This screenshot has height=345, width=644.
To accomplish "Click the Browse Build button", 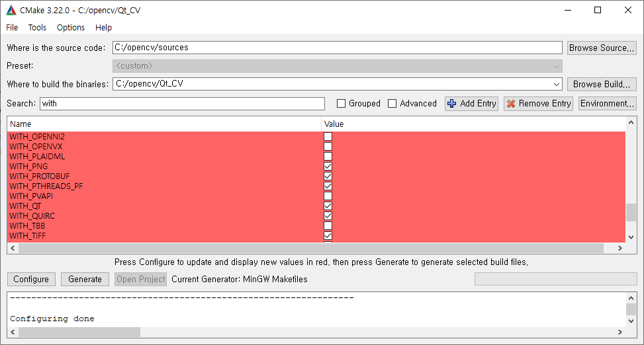I will (602, 84).
